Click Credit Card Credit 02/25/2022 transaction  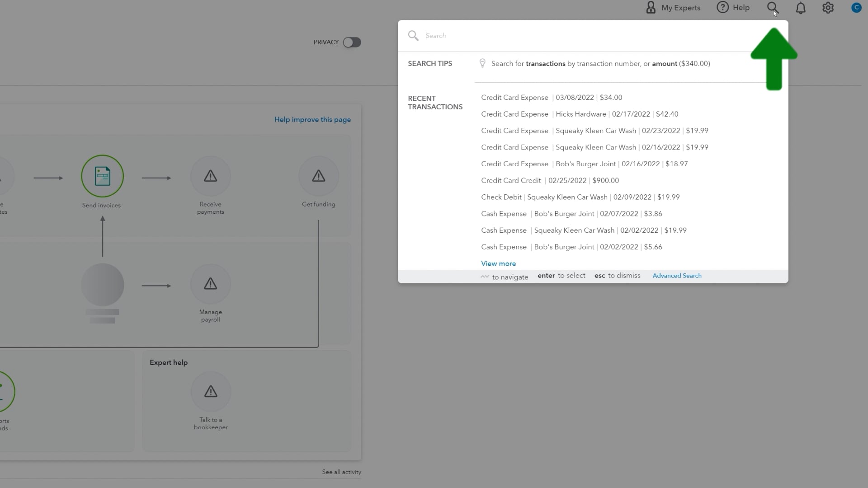pos(550,180)
